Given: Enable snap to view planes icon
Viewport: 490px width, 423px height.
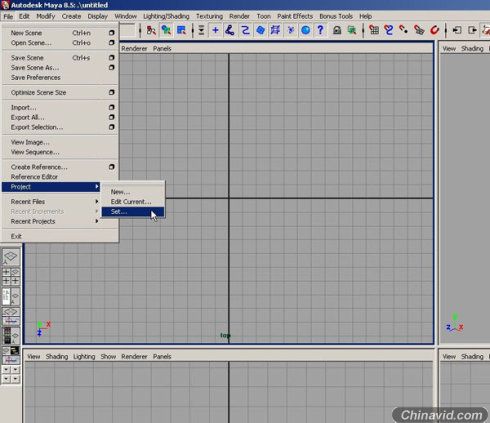Looking at the screenshot, I should coord(419,30).
